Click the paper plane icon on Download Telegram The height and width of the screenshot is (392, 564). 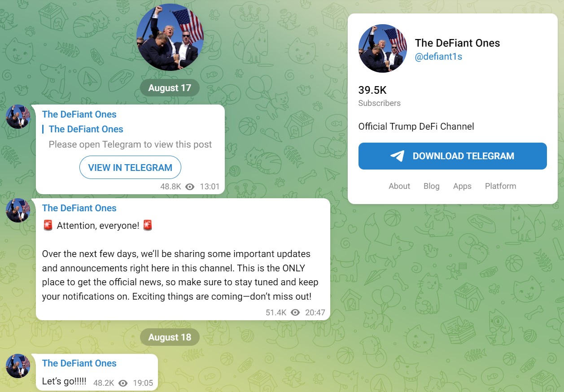[397, 156]
